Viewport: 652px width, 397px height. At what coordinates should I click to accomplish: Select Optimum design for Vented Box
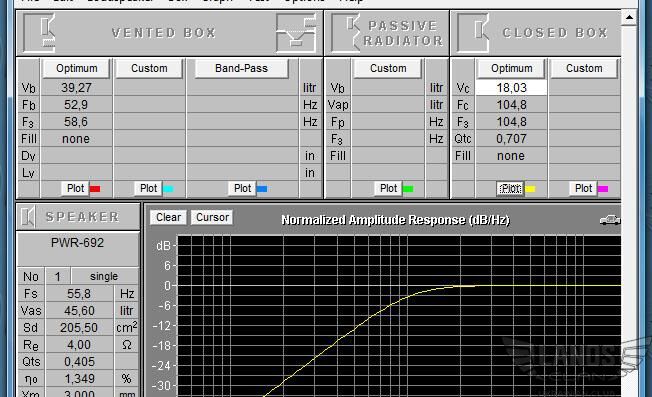pos(77,68)
